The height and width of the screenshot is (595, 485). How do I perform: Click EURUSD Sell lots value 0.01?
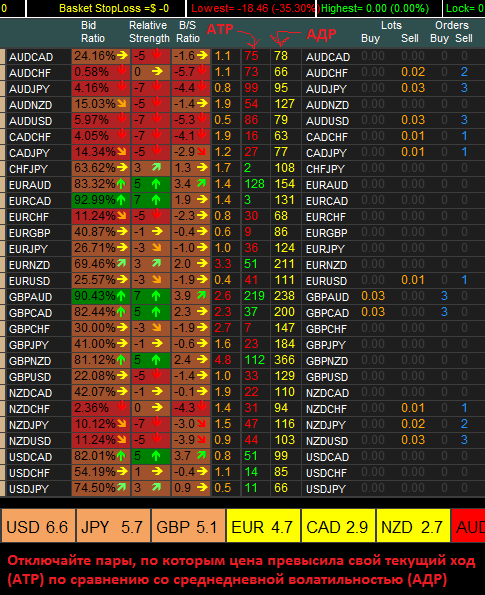click(413, 280)
